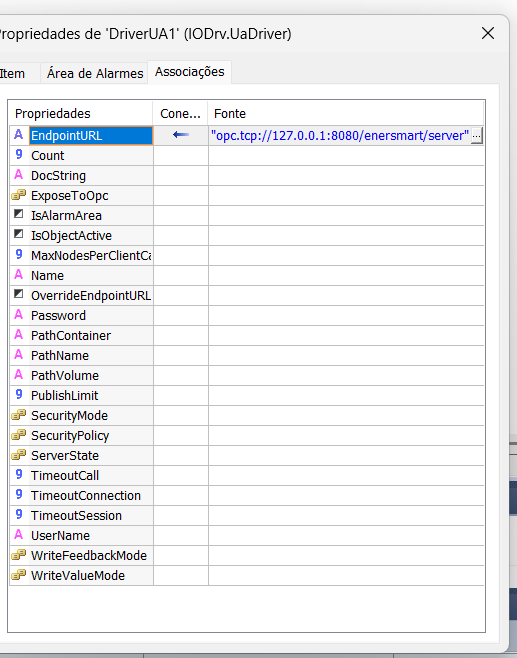Select the Password property row
Viewport: 517px width, 658px height.
coord(247,316)
